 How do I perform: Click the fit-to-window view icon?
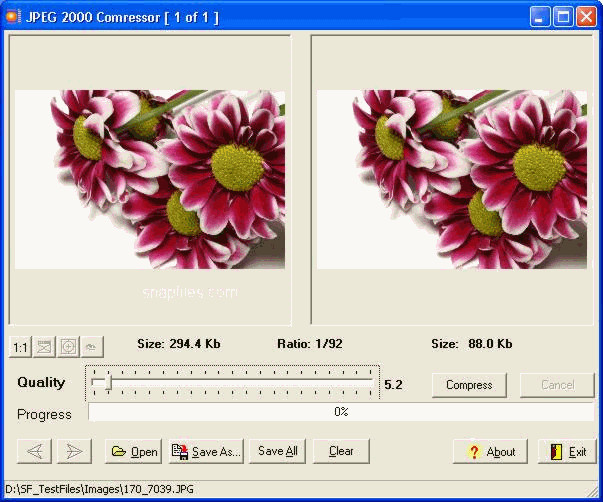click(x=44, y=347)
